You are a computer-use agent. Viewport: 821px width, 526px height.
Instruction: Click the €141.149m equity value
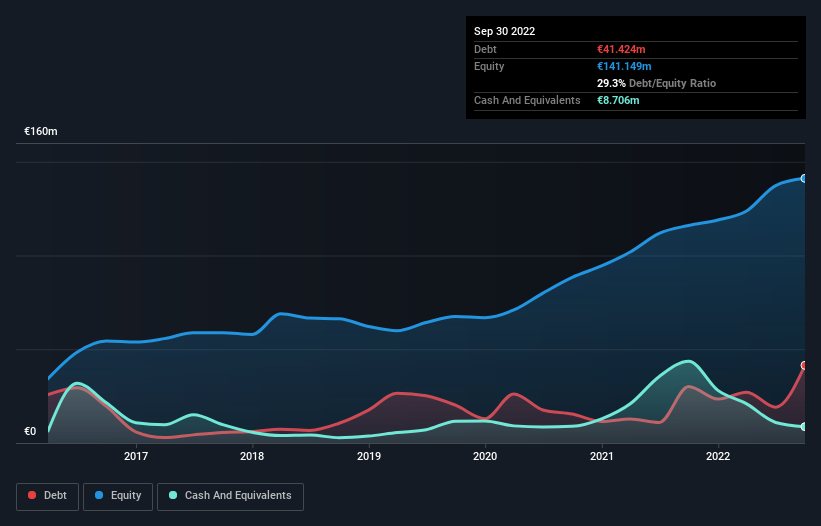(x=624, y=66)
